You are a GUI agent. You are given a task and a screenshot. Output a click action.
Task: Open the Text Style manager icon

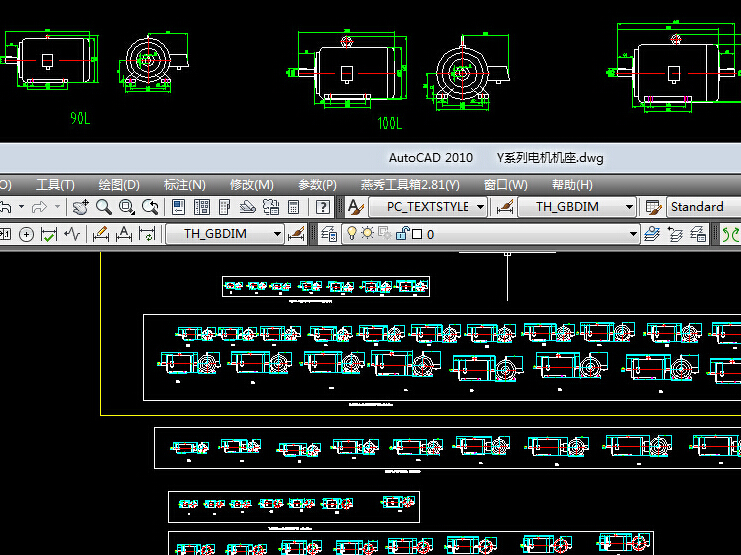(355, 207)
